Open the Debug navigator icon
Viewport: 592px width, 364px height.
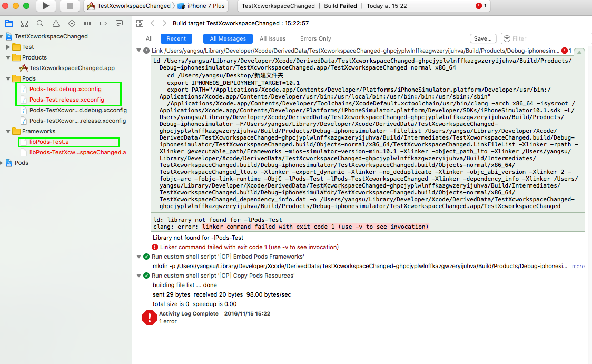click(x=87, y=23)
